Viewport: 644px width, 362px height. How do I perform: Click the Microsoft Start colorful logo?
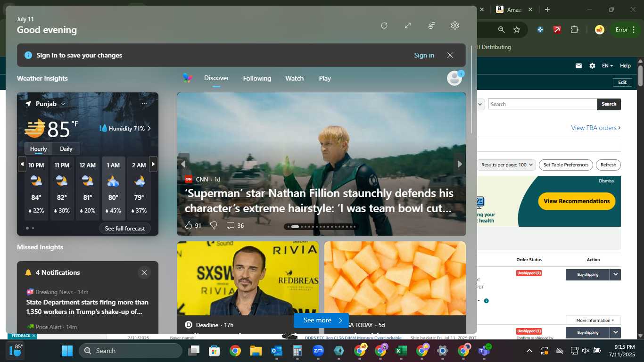point(188,78)
